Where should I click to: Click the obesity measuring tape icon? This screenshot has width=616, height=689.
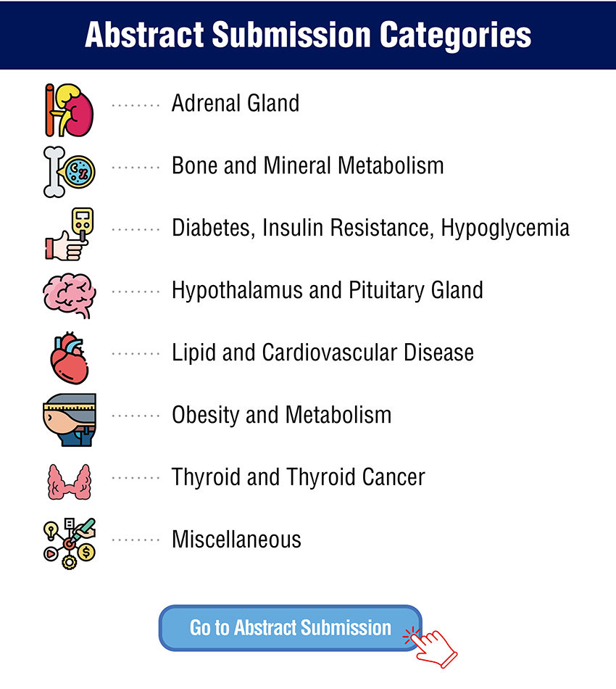tap(70, 420)
